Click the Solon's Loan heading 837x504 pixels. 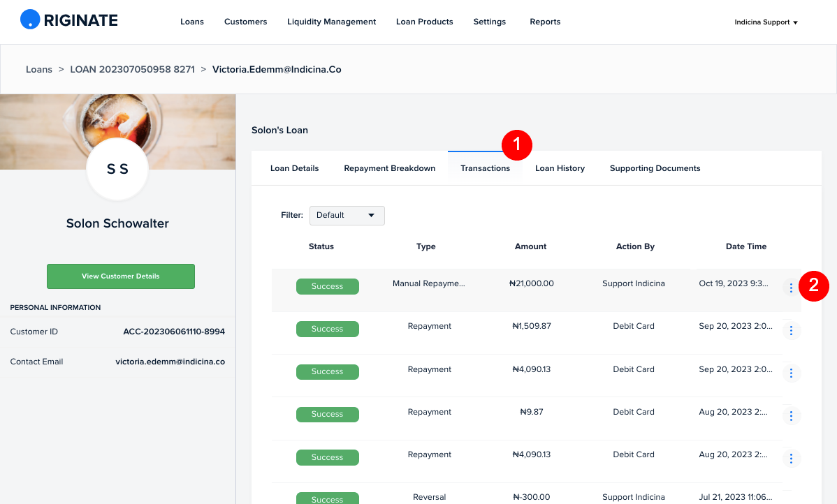pyautogui.click(x=279, y=130)
